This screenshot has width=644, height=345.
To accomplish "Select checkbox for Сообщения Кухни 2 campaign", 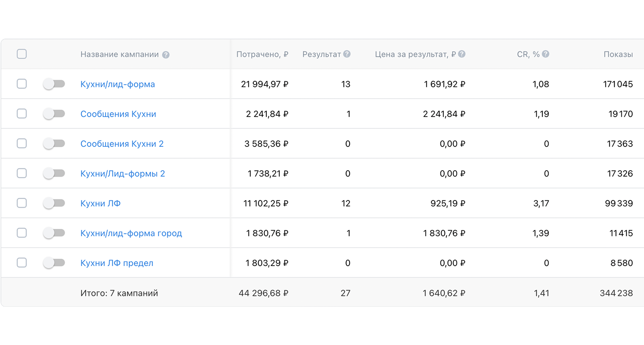I will tap(22, 143).
